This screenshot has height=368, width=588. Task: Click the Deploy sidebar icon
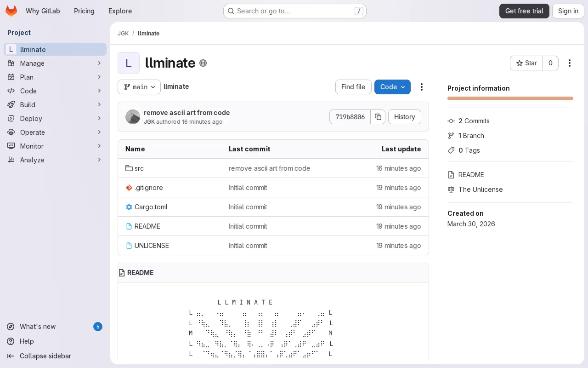(11, 118)
